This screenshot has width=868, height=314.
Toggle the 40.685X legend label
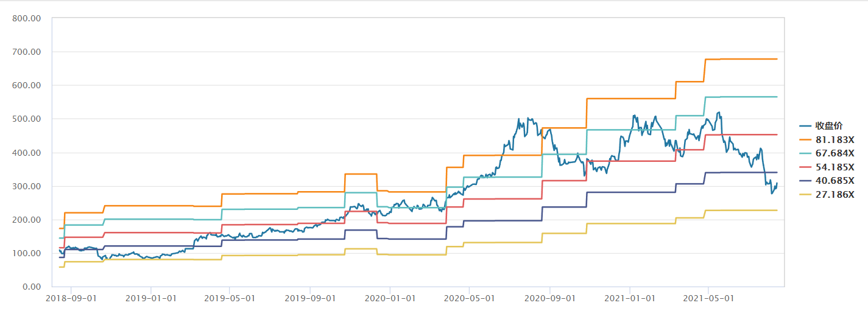coord(834,181)
